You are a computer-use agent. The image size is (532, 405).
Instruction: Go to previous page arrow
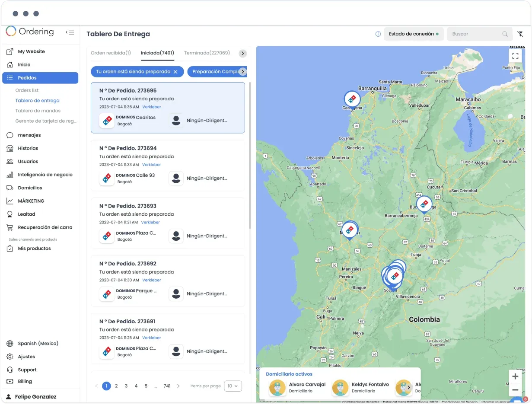pos(97,386)
